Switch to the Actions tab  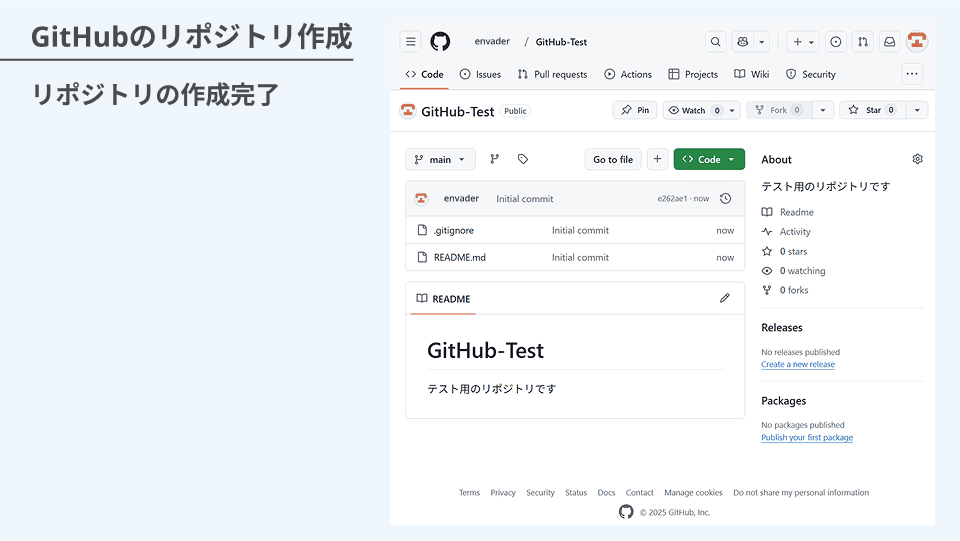click(x=628, y=74)
